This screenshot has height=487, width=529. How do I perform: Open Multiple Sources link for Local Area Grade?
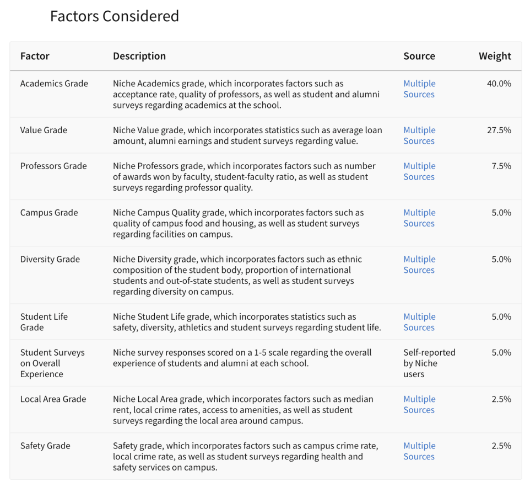tap(419, 404)
